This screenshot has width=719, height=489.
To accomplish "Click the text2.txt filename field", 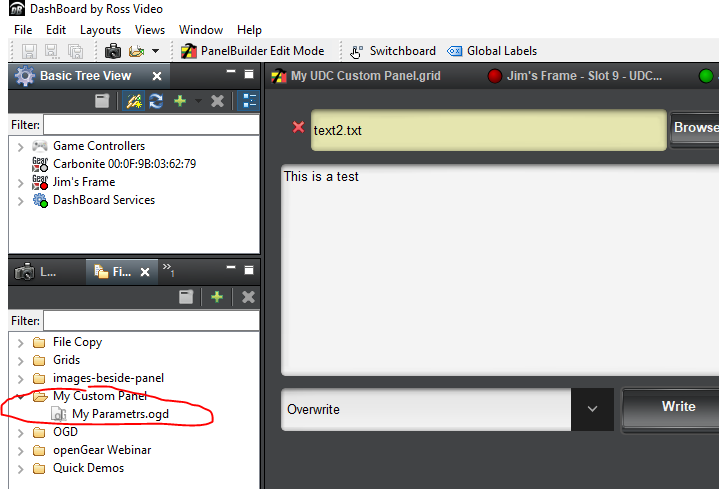I will [x=488, y=130].
